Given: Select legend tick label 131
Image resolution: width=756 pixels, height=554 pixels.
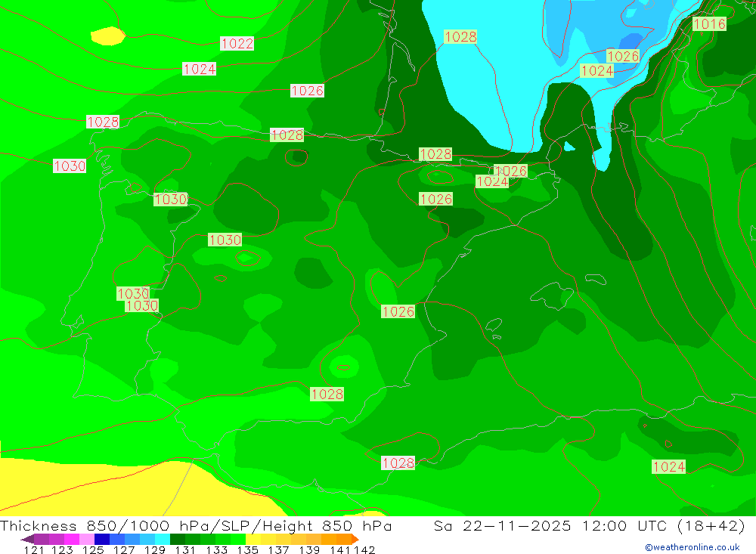Looking at the screenshot, I should pyautogui.click(x=184, y=549).
